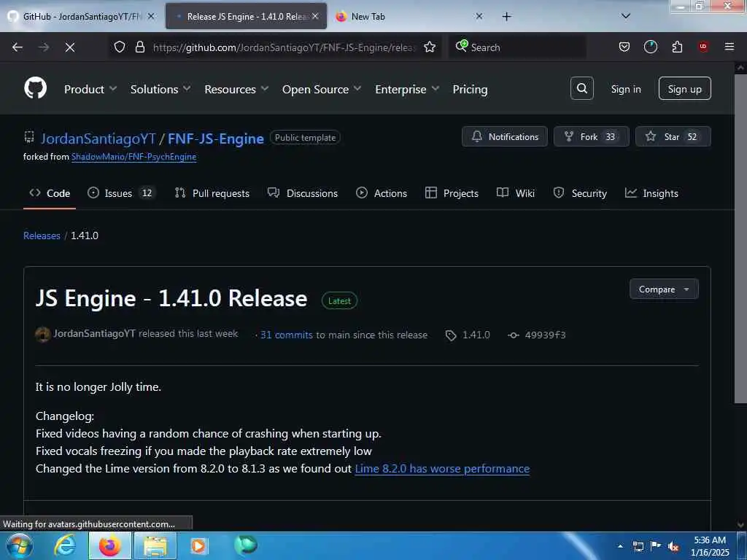Open the FNF-JS-Engine repository link

[216, 139]
